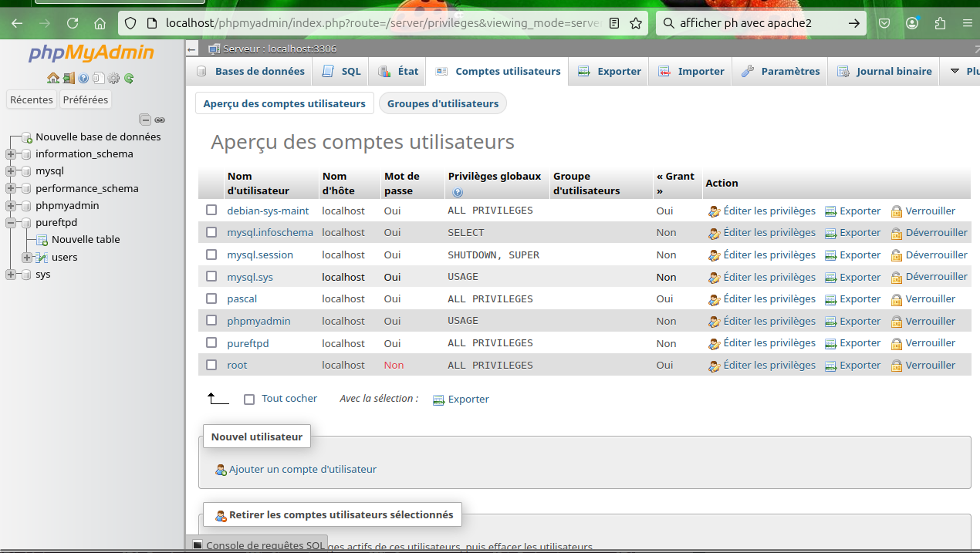Tick the Tout cocher checkbox
The height and width of the screenshot is (553, 980).
point(249,400)
